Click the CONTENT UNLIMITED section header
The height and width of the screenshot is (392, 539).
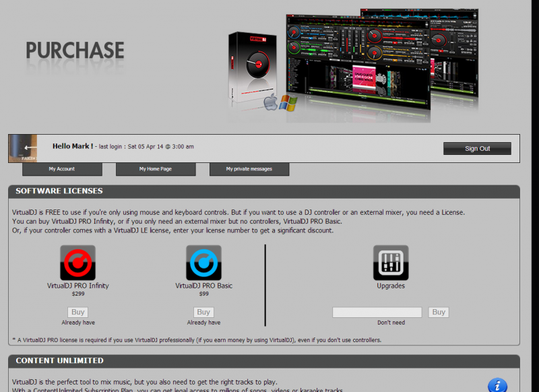point(59,361)
